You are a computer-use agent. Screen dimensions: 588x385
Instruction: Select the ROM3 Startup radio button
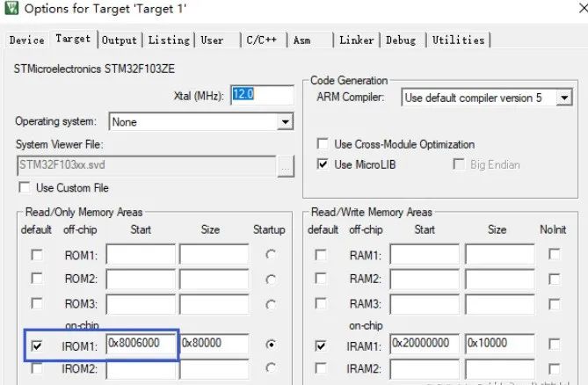(x=271, y=304)
